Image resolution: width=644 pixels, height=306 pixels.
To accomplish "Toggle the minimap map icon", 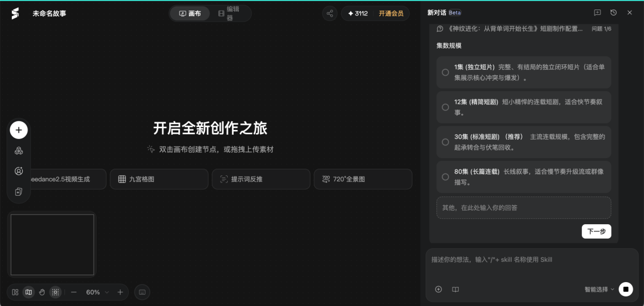I will 29,292.
